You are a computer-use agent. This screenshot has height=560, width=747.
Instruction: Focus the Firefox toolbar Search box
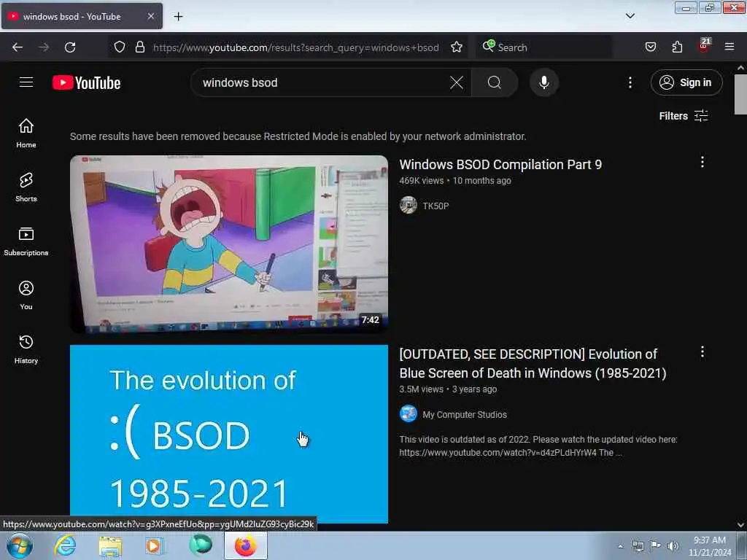[x=543, y=47]
